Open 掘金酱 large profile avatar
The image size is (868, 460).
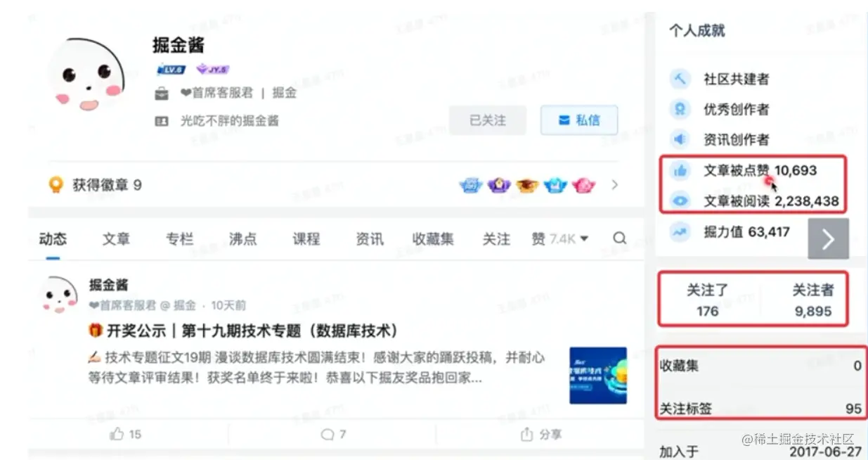(x=86, y=75)
